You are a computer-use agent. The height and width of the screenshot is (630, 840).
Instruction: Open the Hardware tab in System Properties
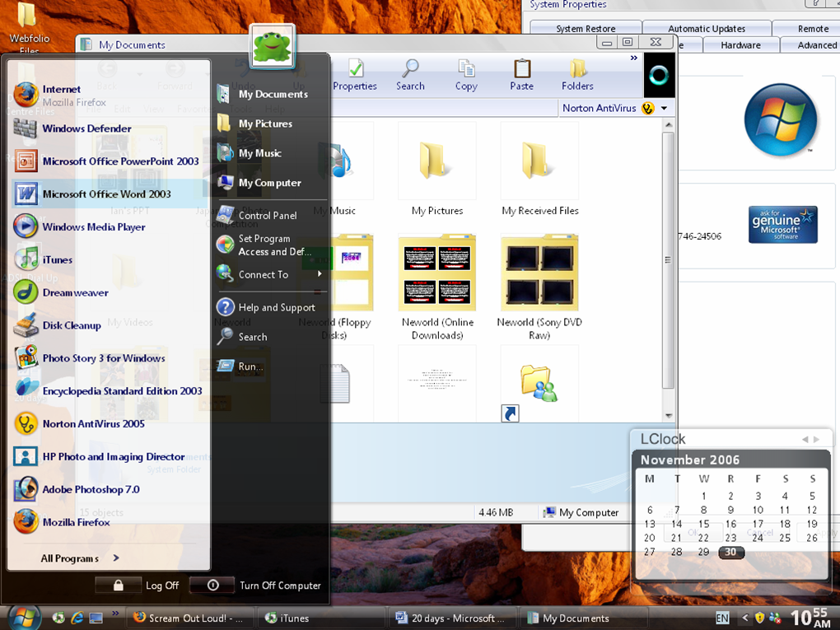(740, 45)
